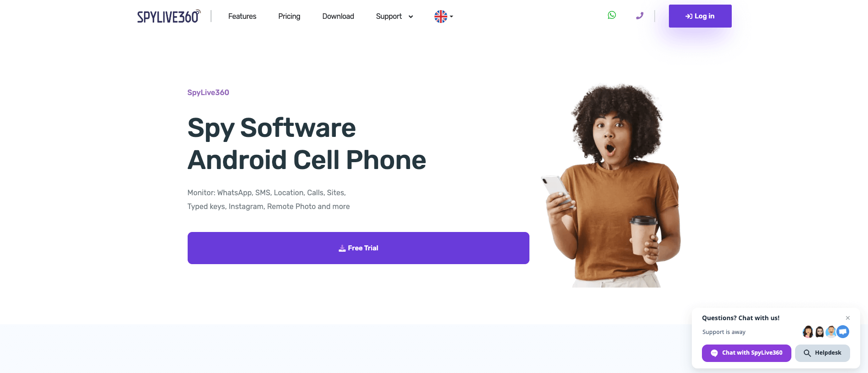Click the UK flag language icon
868x373 pixels.
coord(441,17)
